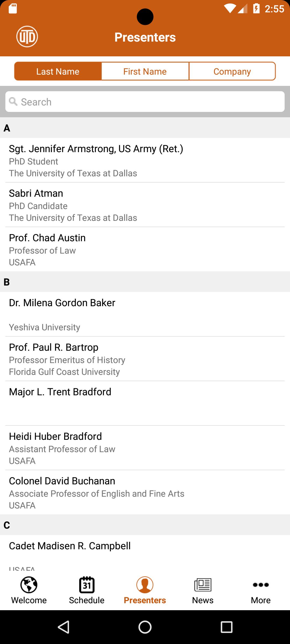
Task: Sort presenters by Company
Action: click(232, 71)
